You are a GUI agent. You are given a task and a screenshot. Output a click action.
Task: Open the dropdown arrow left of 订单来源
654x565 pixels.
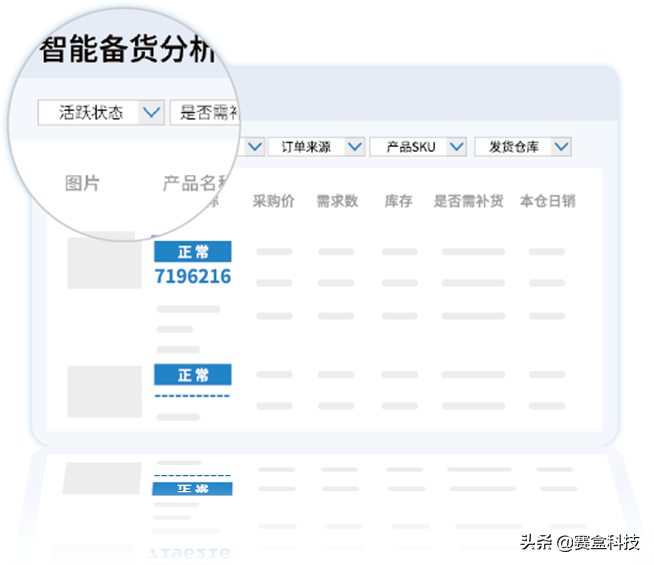point(254,147)
